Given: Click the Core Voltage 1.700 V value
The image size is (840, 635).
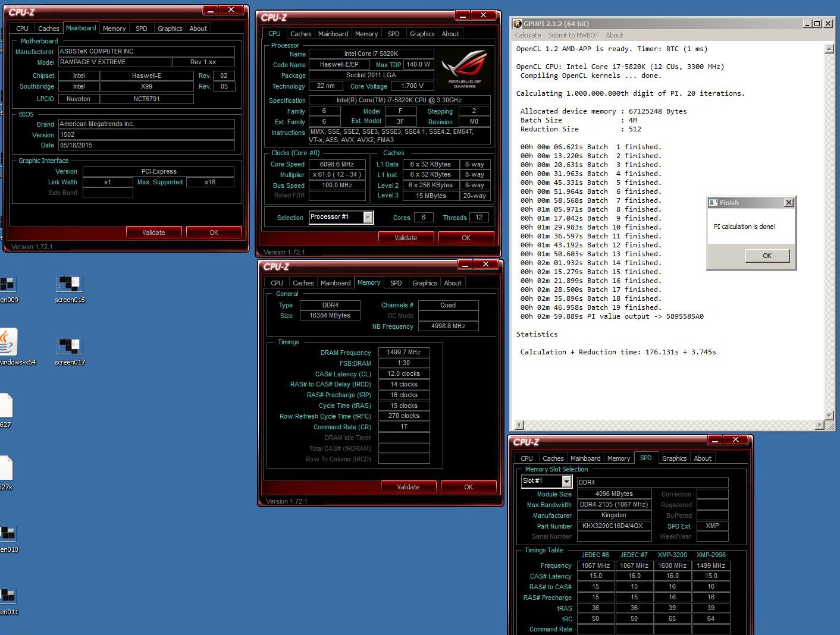Looking at the screenshot, I should point(412,86).
